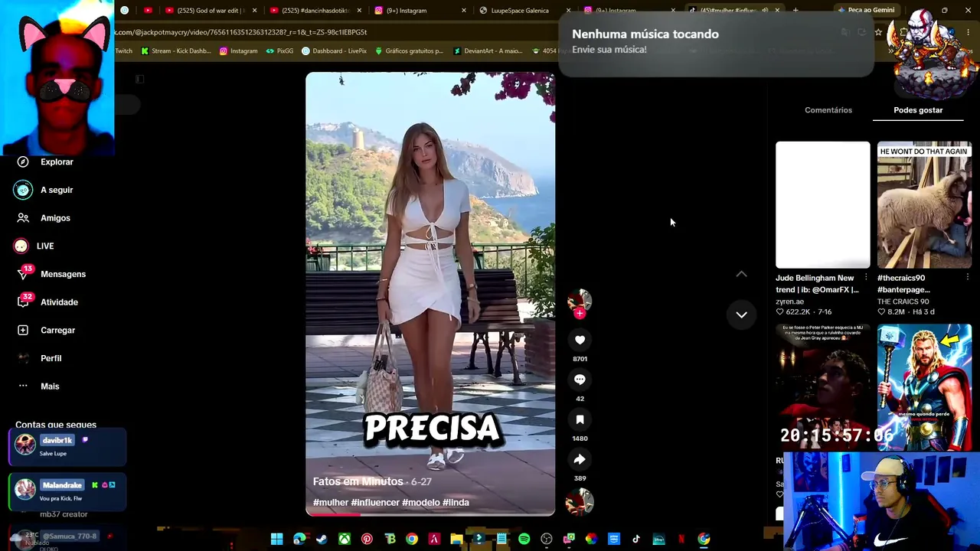980x551 pixels.
Task: Click the browser address bar URL
Action: pyautogui.click(x=241, y=32)
